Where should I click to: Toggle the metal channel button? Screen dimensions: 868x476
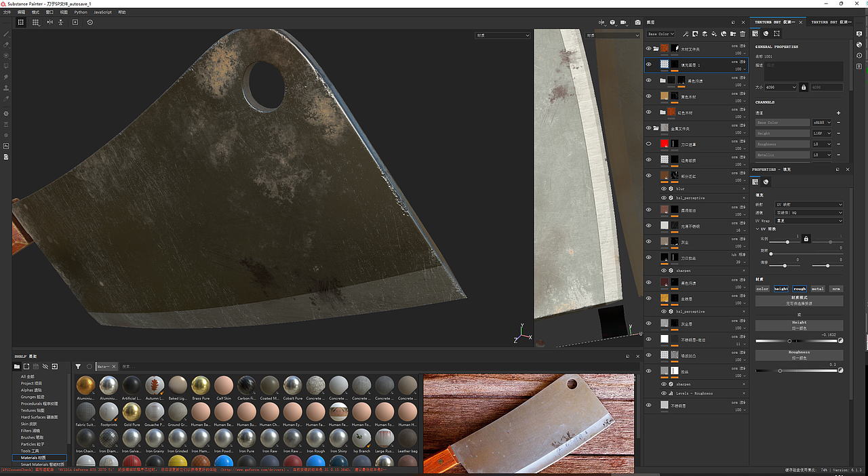point(818,289)
